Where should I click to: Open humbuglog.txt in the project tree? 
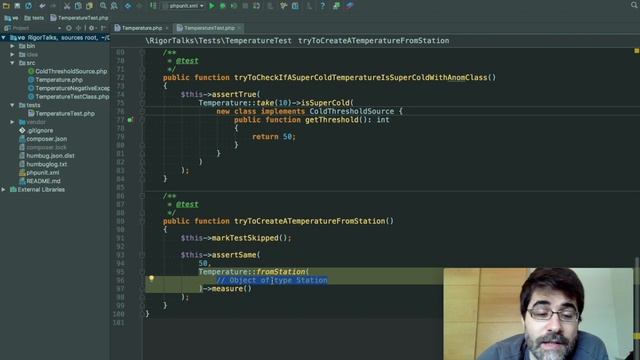pyautogui.click(x=43, y=164)
